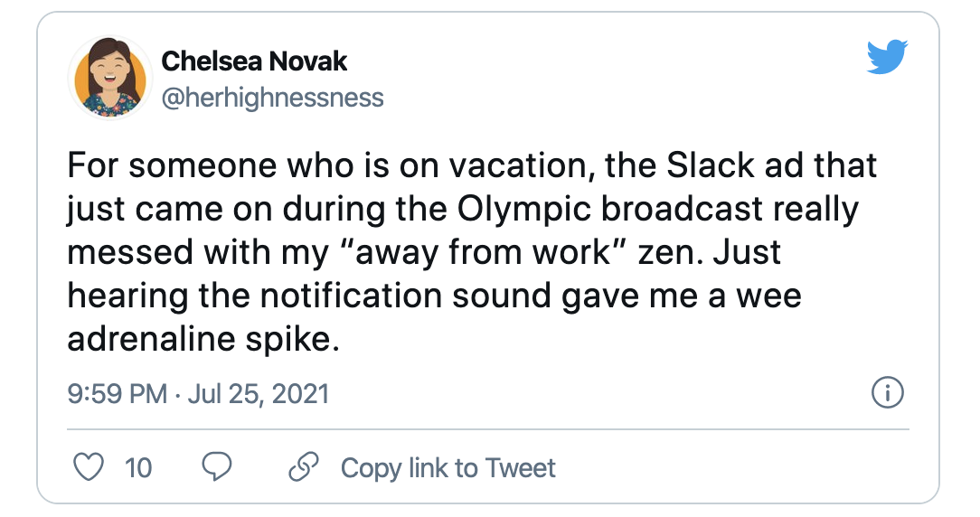Click the Jul 25, 2021 date

click(x=259, y=394)
